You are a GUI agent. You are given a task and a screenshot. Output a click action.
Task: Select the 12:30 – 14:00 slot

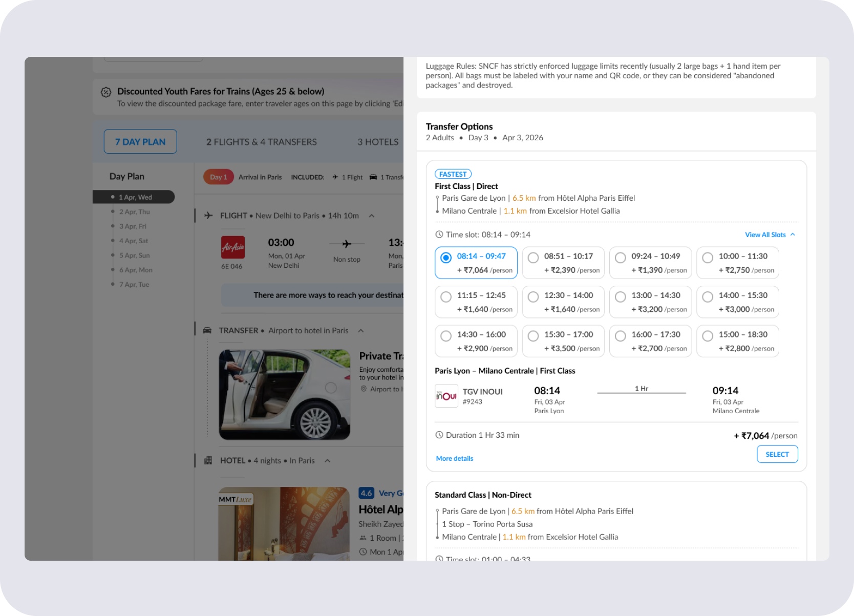click(x=563, y=302)
